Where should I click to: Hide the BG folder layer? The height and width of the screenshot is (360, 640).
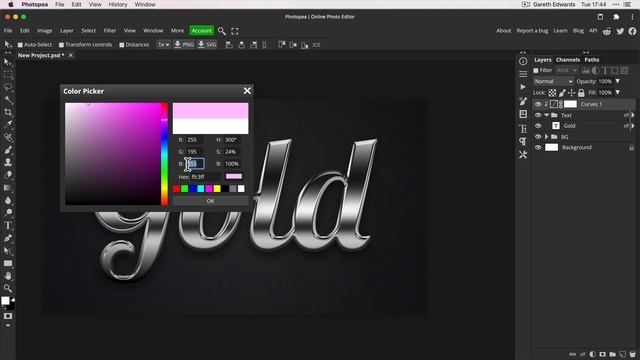pos(538,137)
